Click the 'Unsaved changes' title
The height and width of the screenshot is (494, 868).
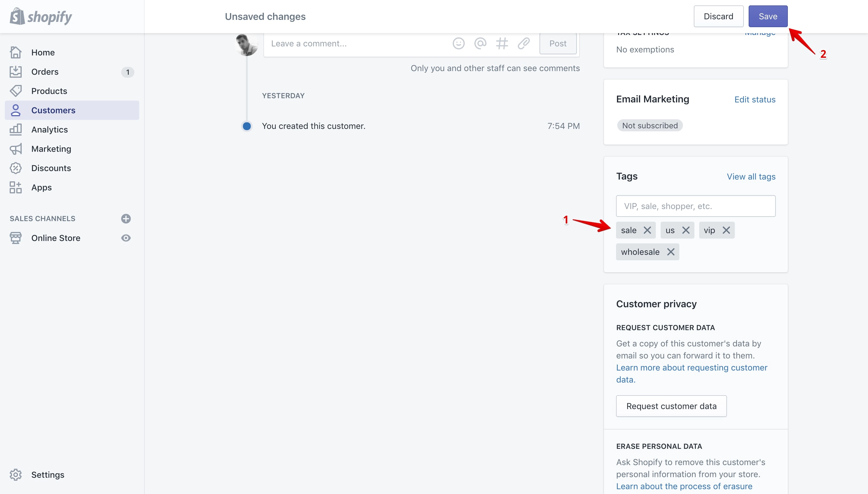[265, 16]
